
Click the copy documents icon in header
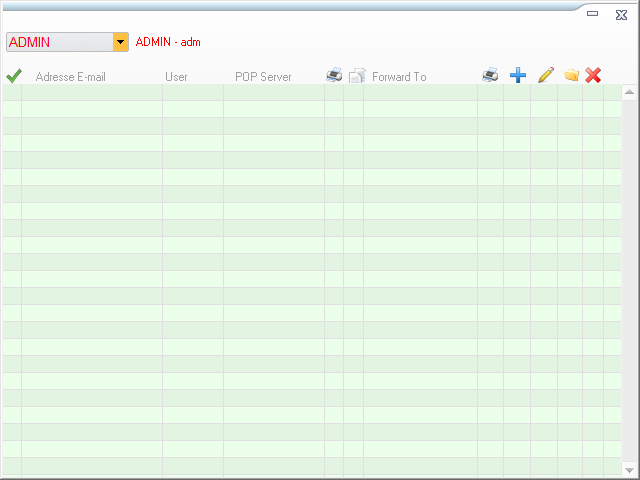[x=356, y=76]
